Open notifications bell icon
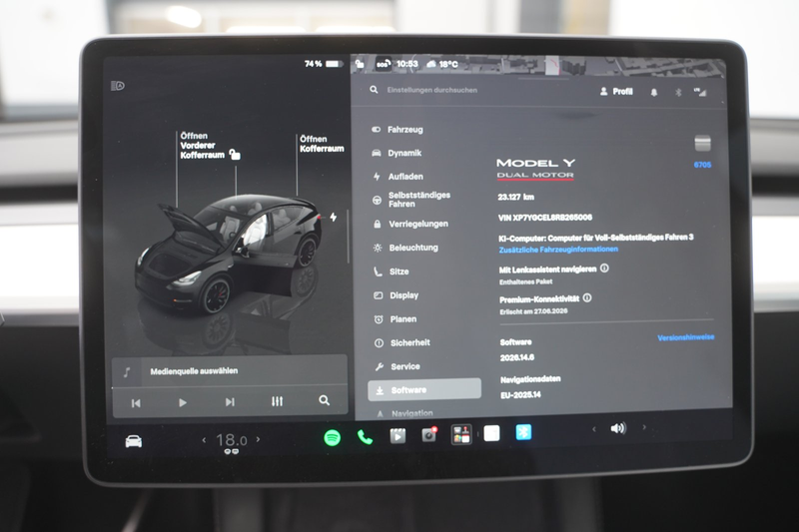The width and height of the screenshot is (799, 532). coord(654,92)
